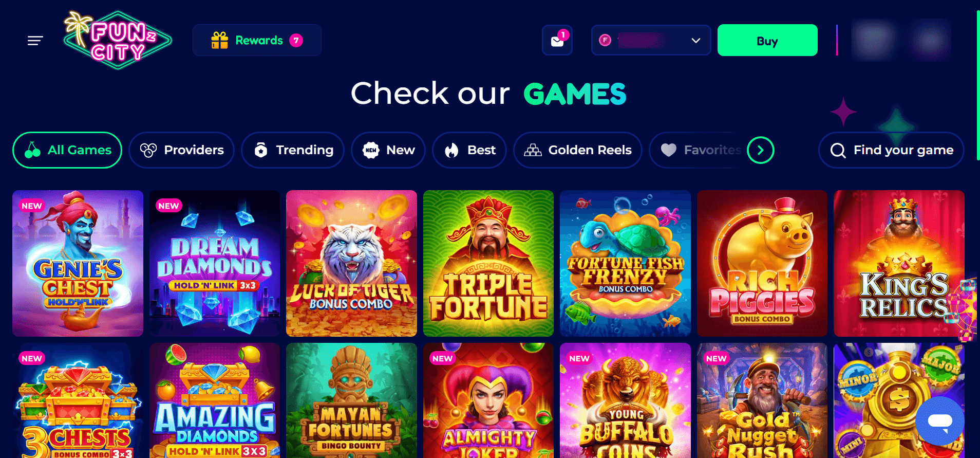980x458 pixels.
Task: Open the Genie's Chest game thumbnail
Action: pyautogui.click(x=78, y=263)
